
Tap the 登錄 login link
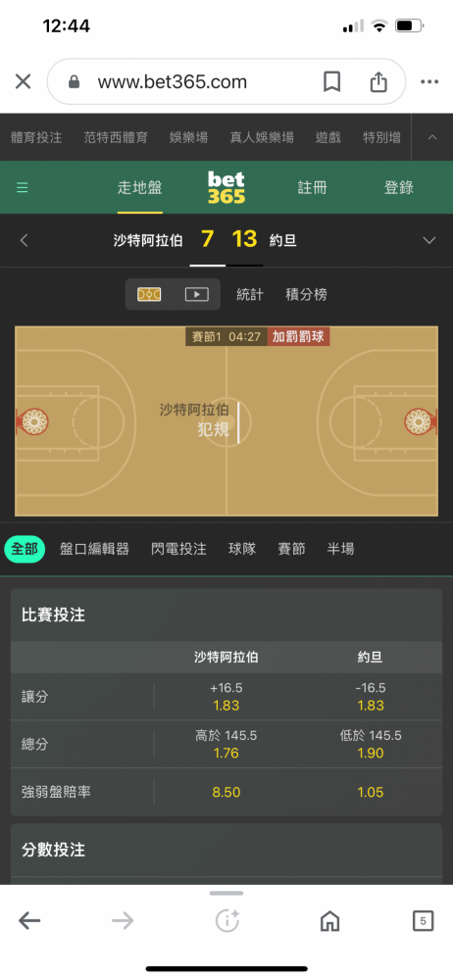click(398, 187)
